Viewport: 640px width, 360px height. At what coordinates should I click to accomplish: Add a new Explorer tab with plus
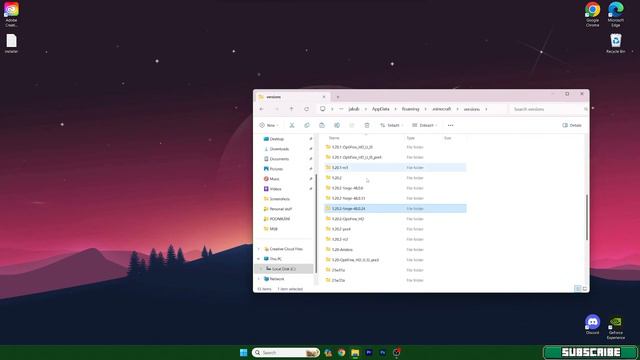[x=338, y=97]
